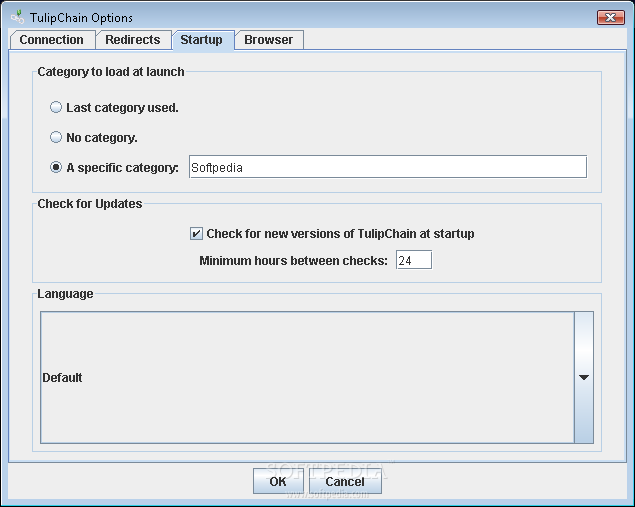Screen dimensions: 635x507
Task: Click the minimum hours between checks field
Action: [413, 261]
